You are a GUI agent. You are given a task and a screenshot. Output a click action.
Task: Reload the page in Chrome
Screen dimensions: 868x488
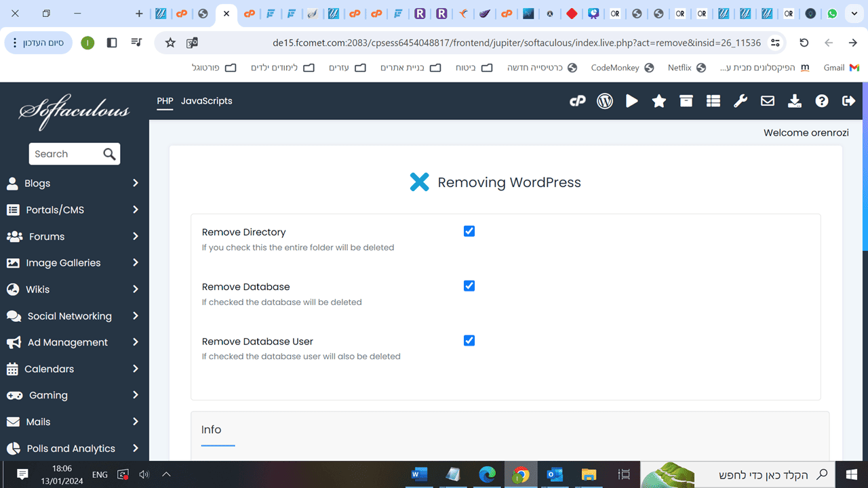(804, 43)
